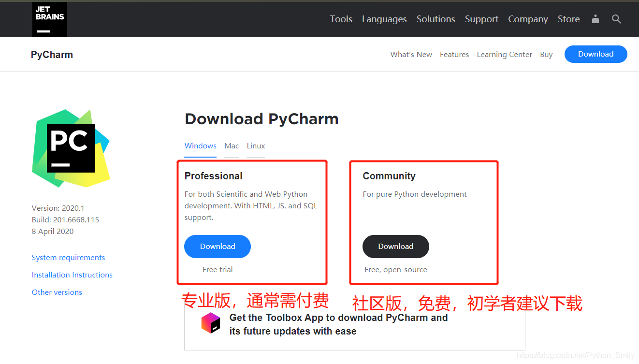Click the Download PyCharm heading

point(261,119)
